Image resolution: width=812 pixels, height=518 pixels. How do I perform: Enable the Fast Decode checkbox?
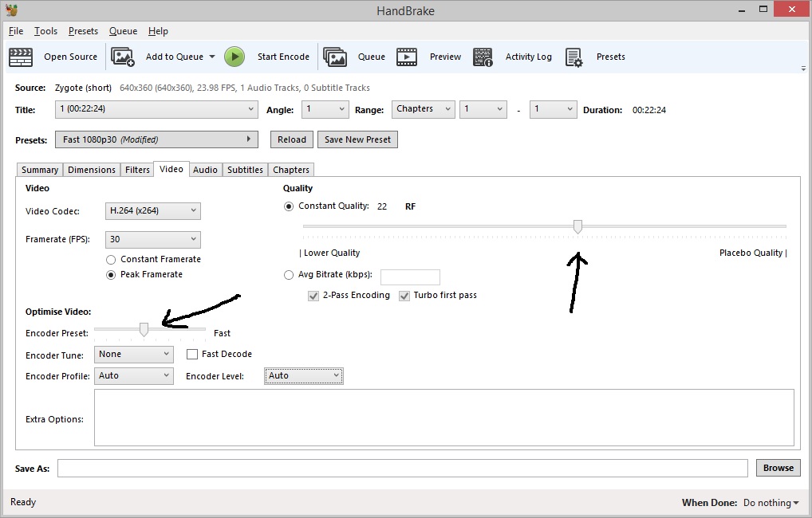[x=192, y=354]
